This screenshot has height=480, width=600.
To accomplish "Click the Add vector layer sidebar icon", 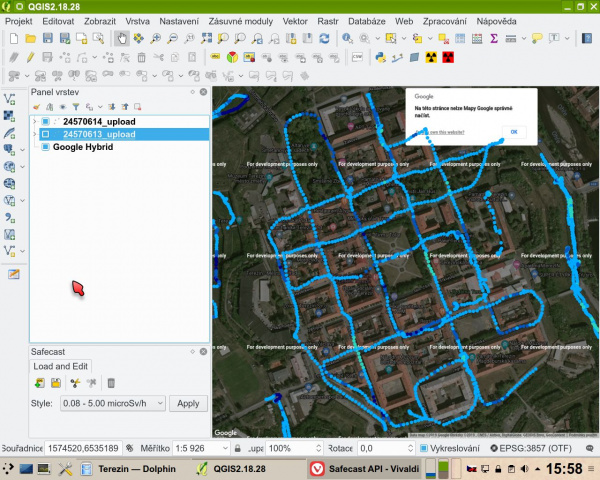I will click(x=10, y=99).
